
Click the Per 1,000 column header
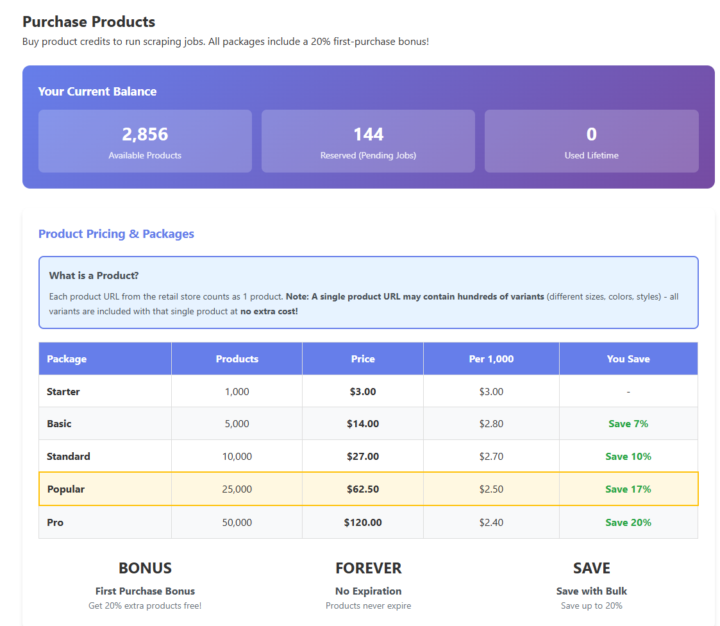pos(491,359)
